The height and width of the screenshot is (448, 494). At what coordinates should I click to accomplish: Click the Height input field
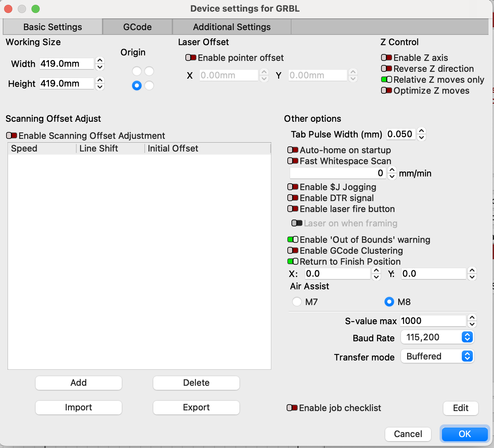pos(67,83)
